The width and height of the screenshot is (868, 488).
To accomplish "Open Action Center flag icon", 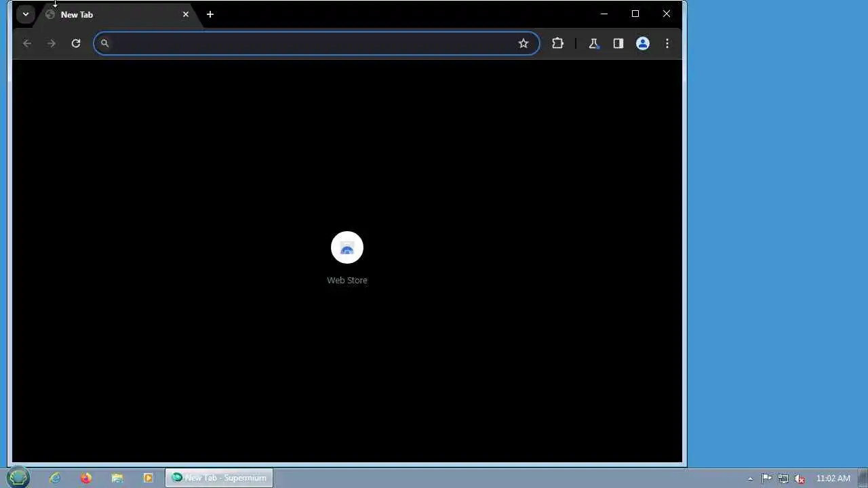I will 766,479.
